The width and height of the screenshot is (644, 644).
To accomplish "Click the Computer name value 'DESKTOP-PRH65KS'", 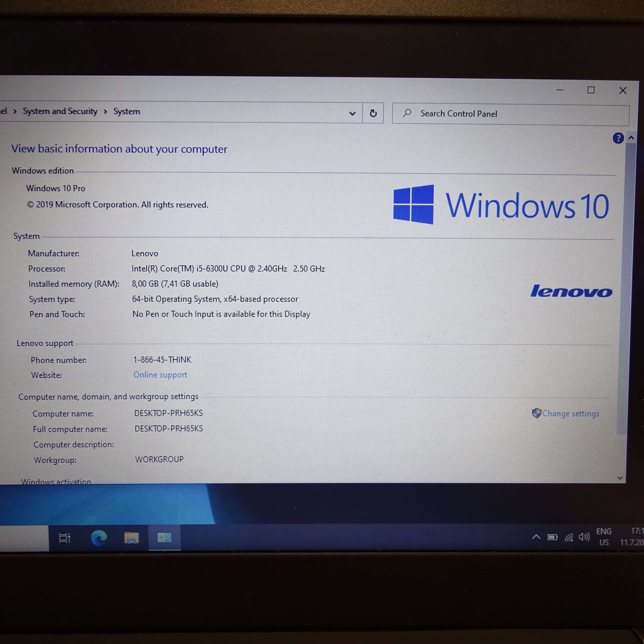I will pos(168,413).
